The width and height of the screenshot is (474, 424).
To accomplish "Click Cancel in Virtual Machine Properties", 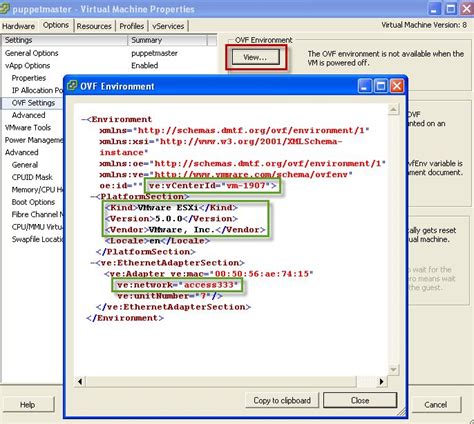I will 435,405.
